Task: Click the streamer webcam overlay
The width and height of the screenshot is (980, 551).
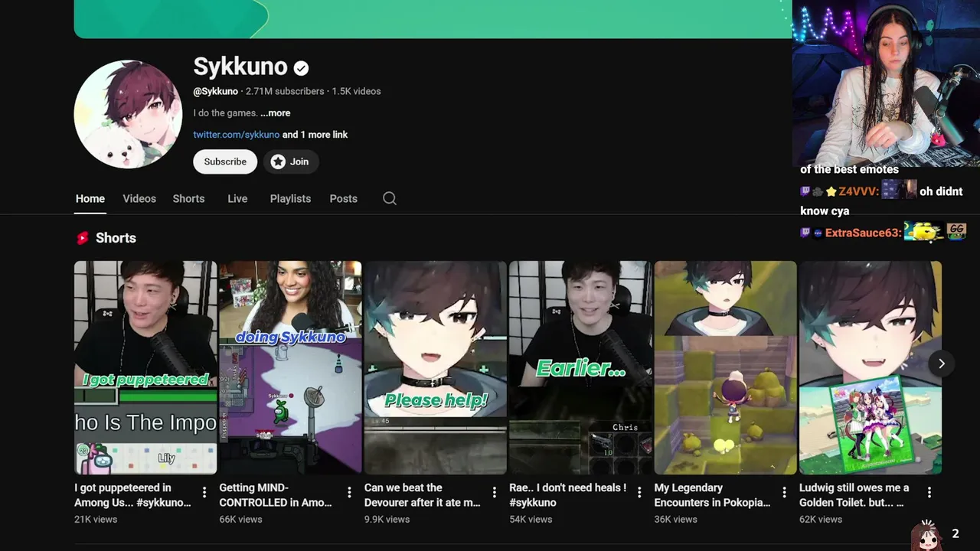Action: [886, 83]
